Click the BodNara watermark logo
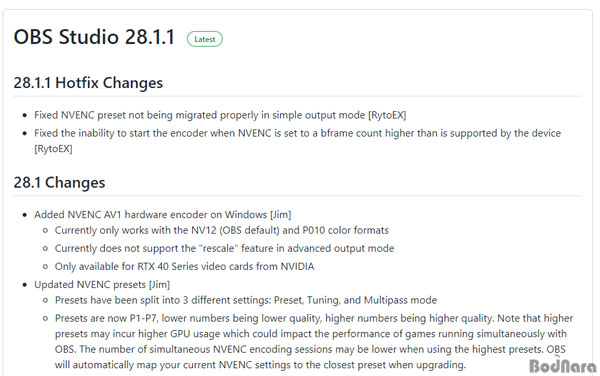 (562, 365)
